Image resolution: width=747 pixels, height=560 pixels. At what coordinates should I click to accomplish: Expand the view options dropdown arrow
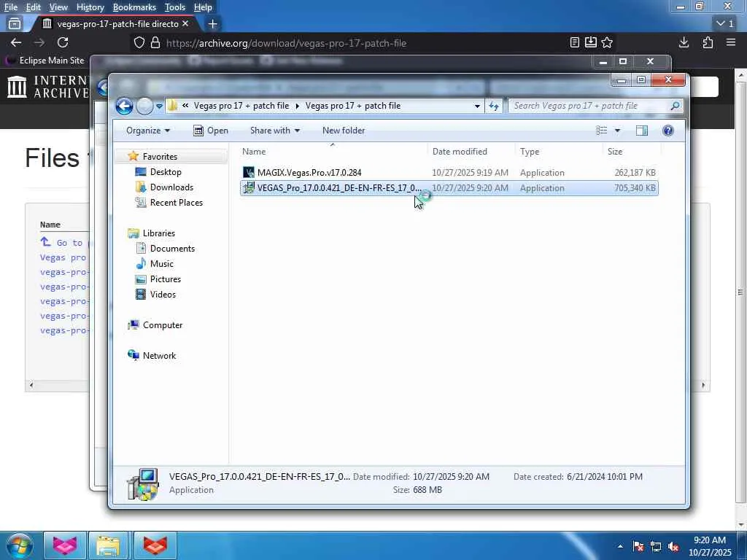(x=617, y=131)
